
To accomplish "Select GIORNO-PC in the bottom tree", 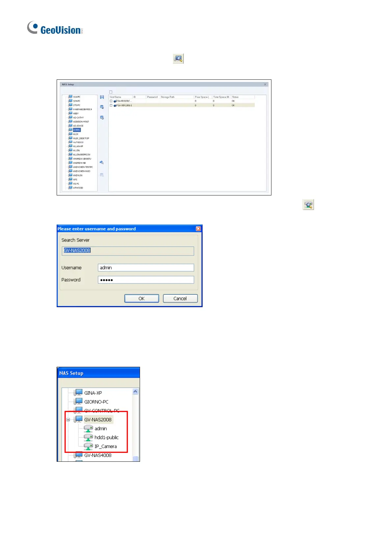I will (96, 402).
